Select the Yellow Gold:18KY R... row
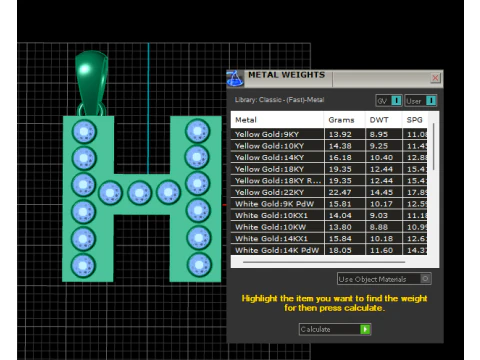Viewport: 480px width, 360px height. 329,181
